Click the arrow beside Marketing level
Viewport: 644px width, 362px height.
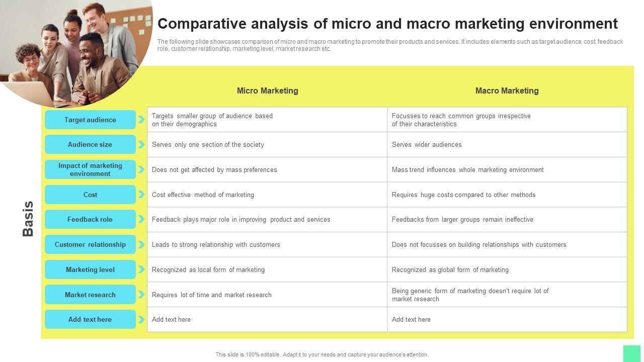coord(141,269)
